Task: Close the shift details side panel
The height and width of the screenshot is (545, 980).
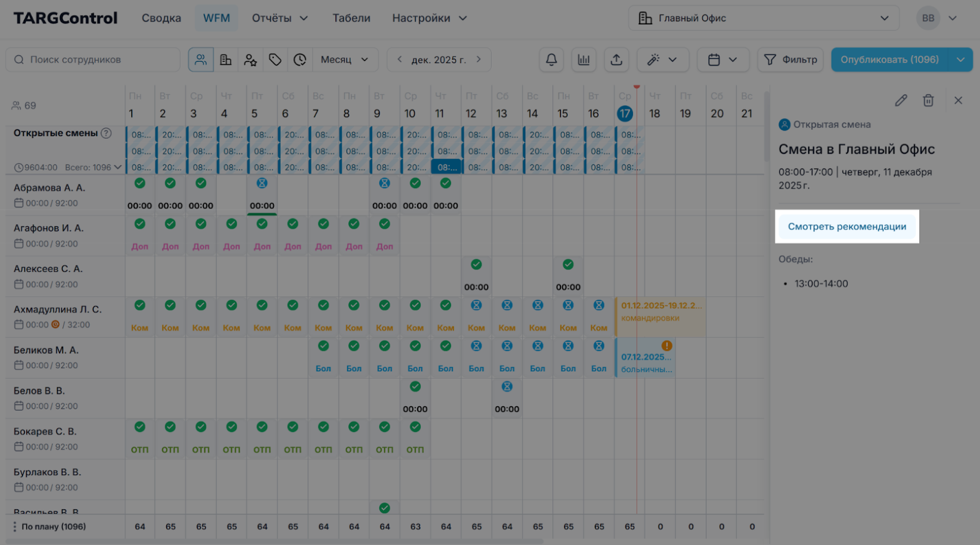Action: (x=958, y=100)
